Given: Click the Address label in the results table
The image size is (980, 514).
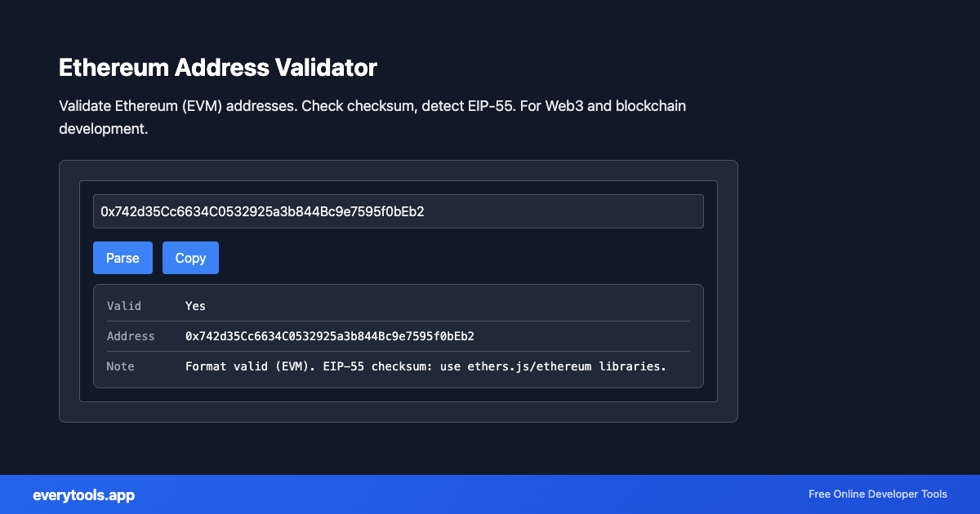Looking at the screenshot, I should 131,335.
